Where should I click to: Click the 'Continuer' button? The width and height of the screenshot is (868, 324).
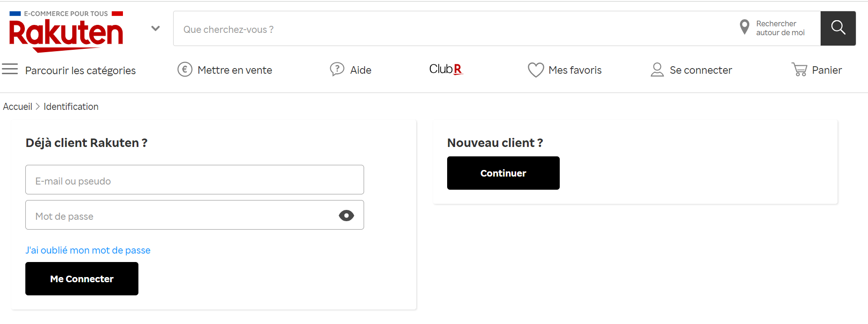point(503,173)
